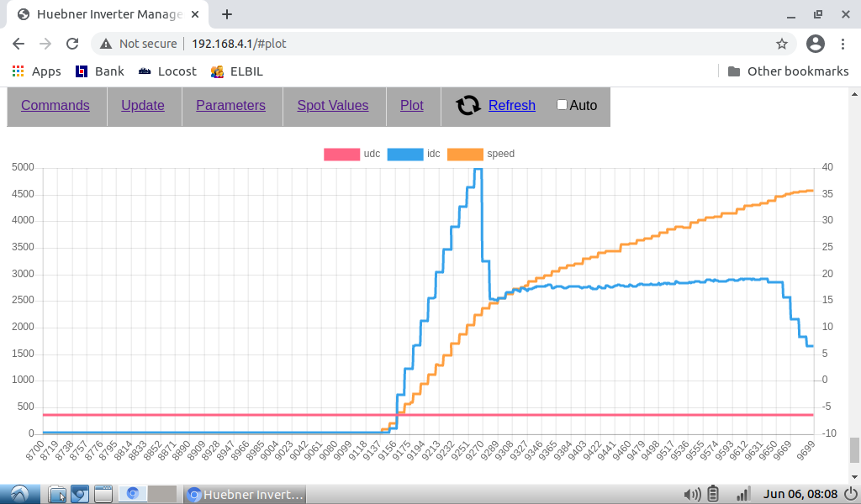Viewport: 861px width, 504px height.
Task: Click the circular arrows refresh icon
Action: [x=468, y=105]
